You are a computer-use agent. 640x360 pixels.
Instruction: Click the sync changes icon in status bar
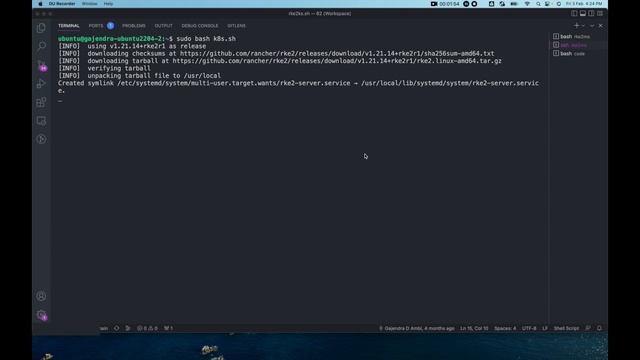pyautogui.click(x=117, y=328)
